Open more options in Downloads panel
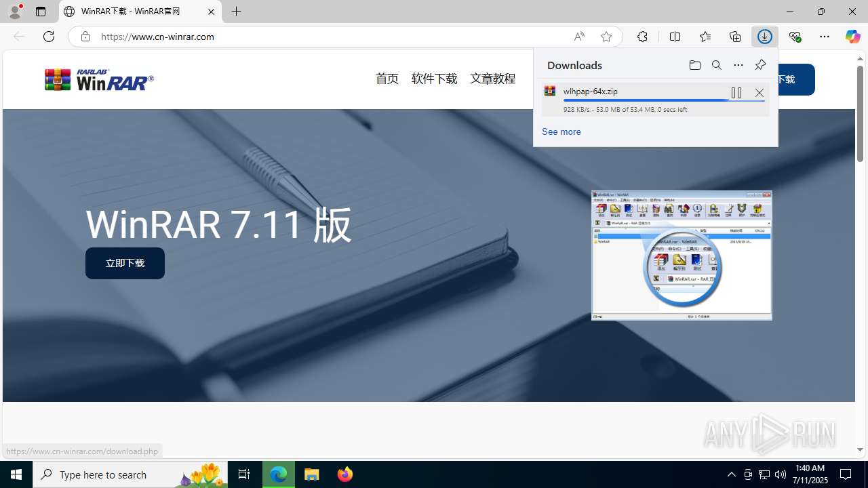 pyautogui.click(x=738, y=65)
